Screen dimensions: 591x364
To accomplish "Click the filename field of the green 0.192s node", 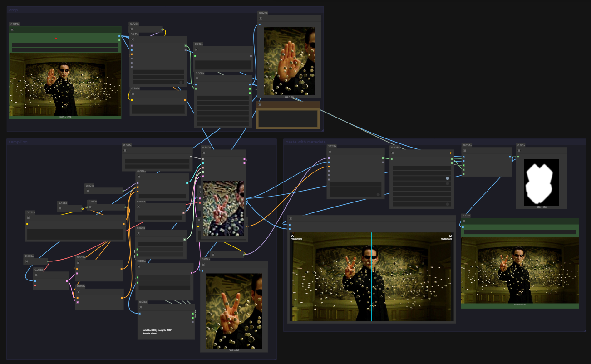I will [520, 232].
